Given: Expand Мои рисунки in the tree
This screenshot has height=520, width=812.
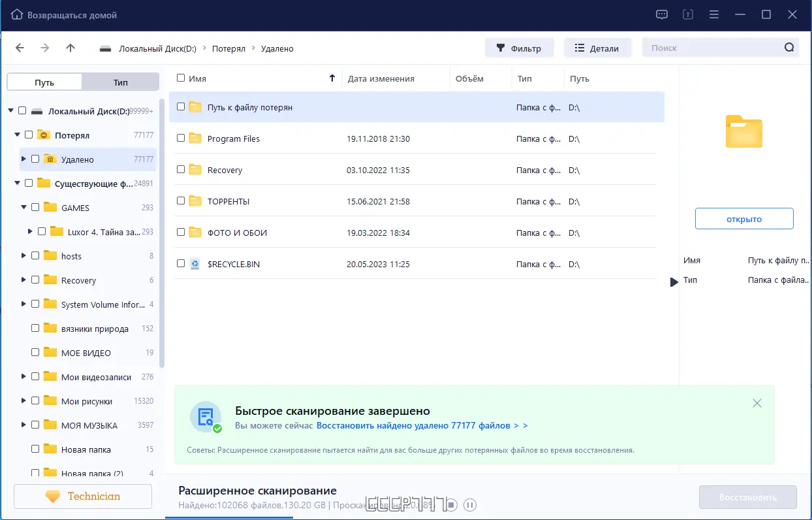Looking at the screenshot, I should click(x=23, y=400).
